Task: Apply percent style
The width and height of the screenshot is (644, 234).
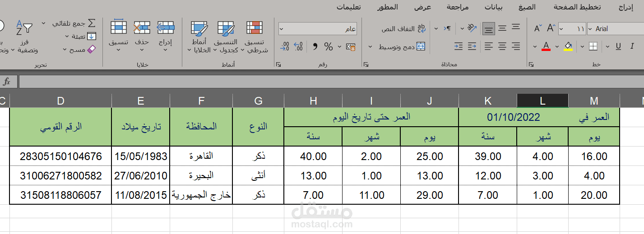Action: tap(329, 46)
